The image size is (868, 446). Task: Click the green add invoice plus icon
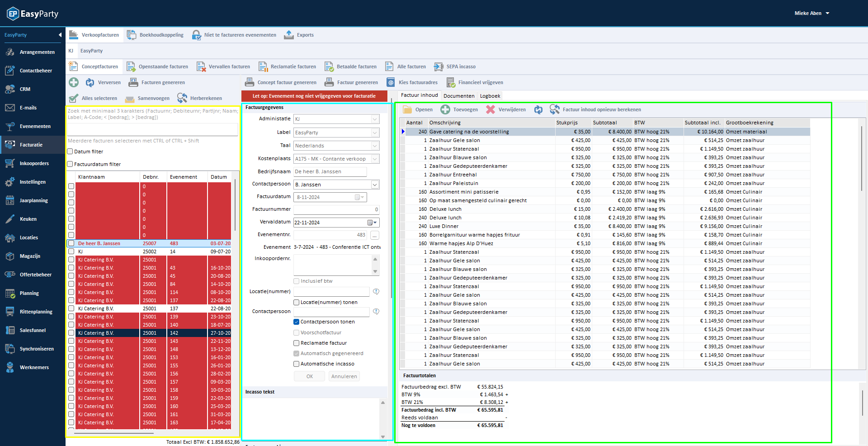(74, 82)
